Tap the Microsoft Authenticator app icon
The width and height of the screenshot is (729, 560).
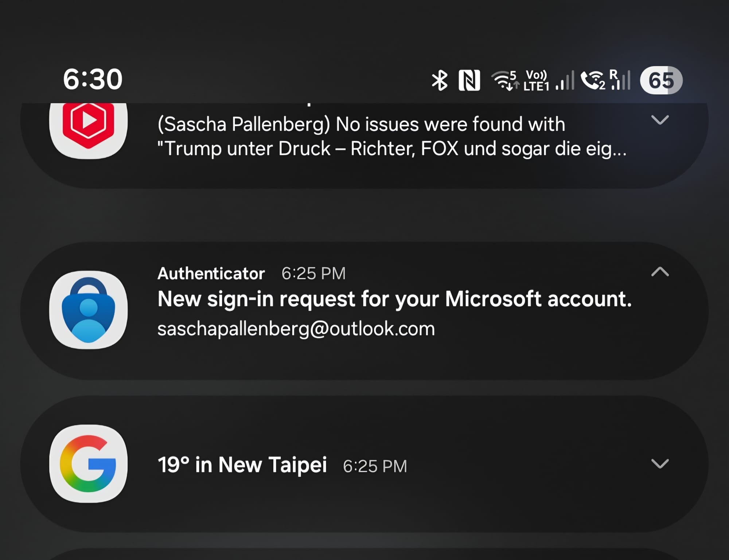[88, 310]
